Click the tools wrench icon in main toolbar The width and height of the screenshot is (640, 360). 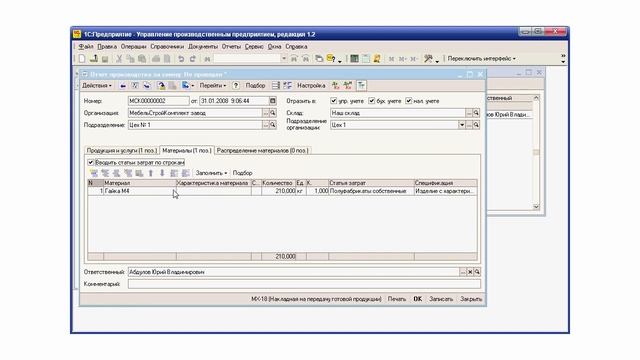[428, 59]
